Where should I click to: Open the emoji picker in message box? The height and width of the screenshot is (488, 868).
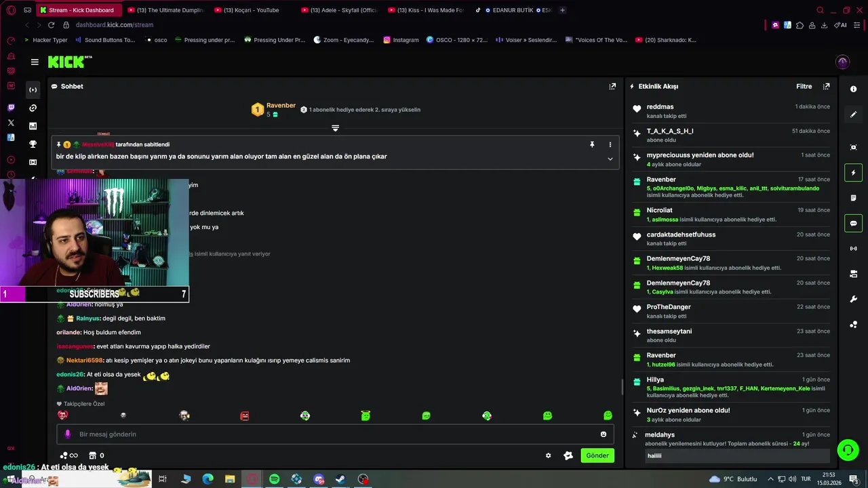tap(604, 434)
